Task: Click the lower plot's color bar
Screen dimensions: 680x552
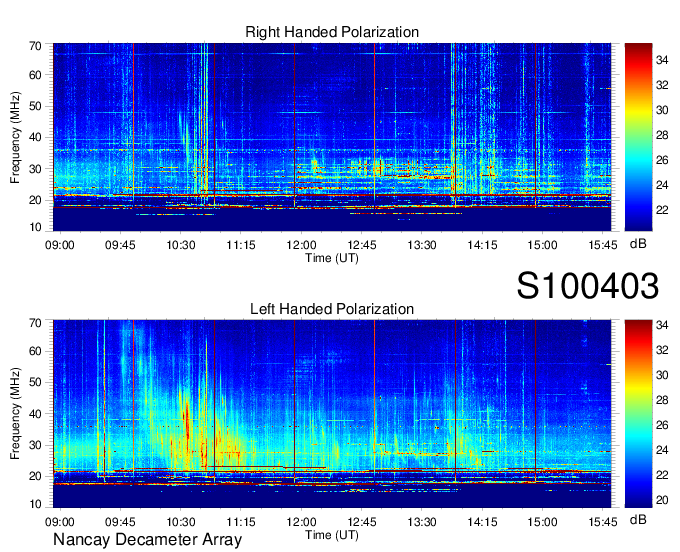Action: point(638,414)
